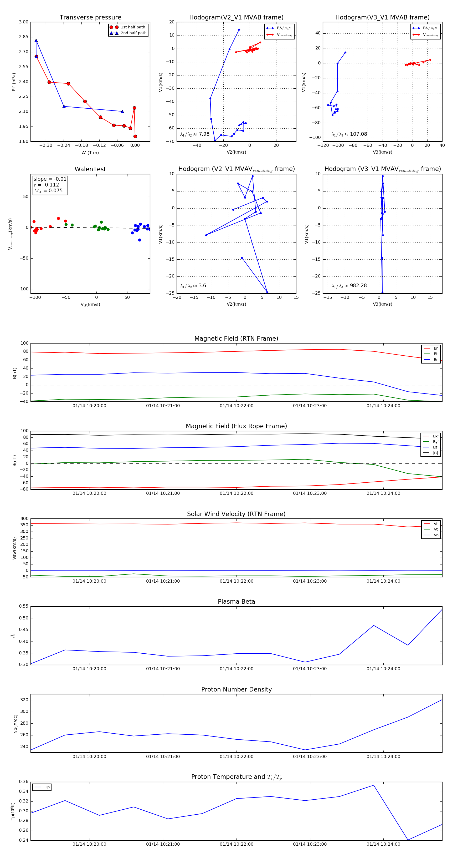Select the "Tp" legend entry in temperature plot

(42, 787)
